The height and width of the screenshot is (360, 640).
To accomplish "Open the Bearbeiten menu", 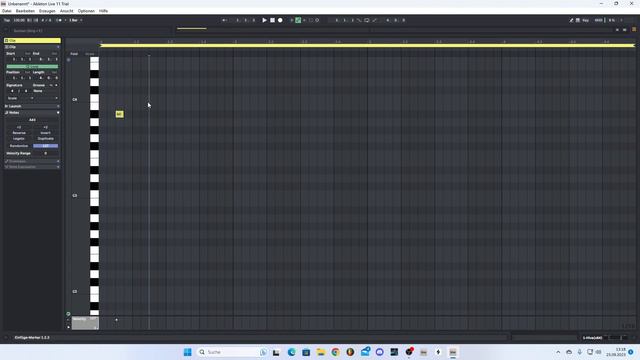I will 25,11.
